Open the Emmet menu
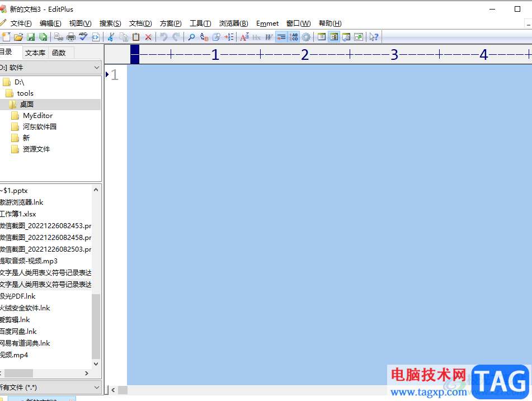This screenshot has width=532, height=401. click(x=267, y=23)
